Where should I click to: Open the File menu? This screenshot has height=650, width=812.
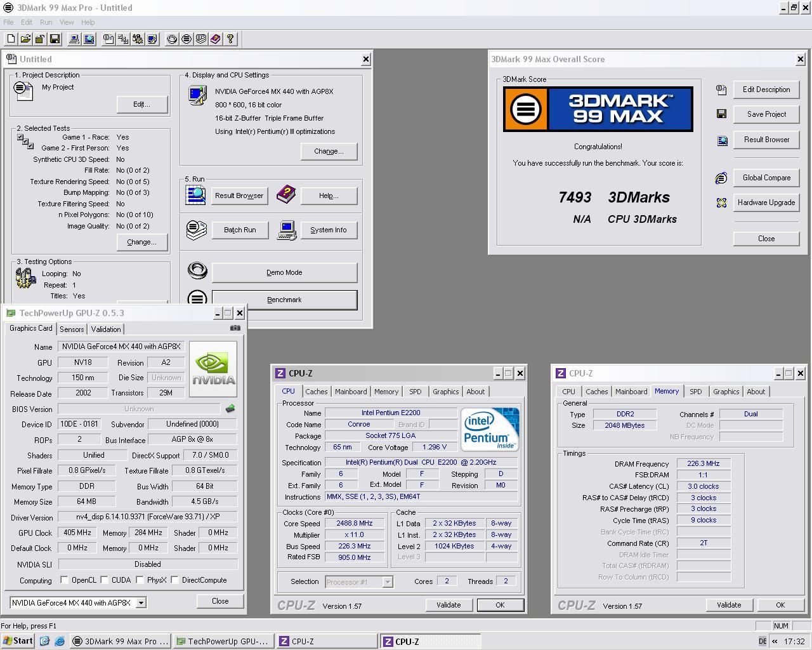point(8,22)
